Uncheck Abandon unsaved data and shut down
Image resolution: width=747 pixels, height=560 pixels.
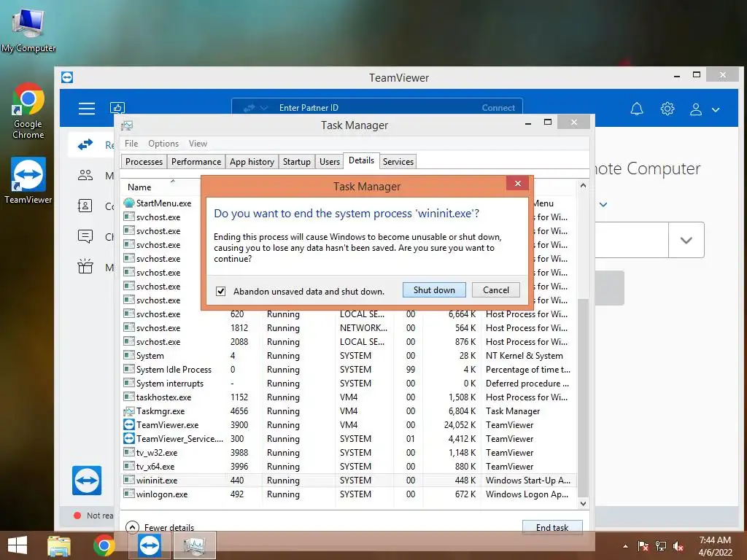pos(220,291)
